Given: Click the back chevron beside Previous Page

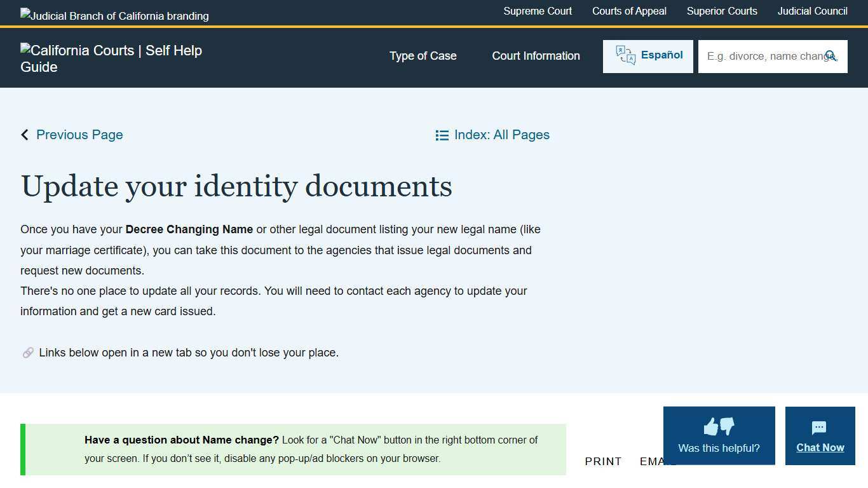Looking at the screenshot, I should pos(24,135).
